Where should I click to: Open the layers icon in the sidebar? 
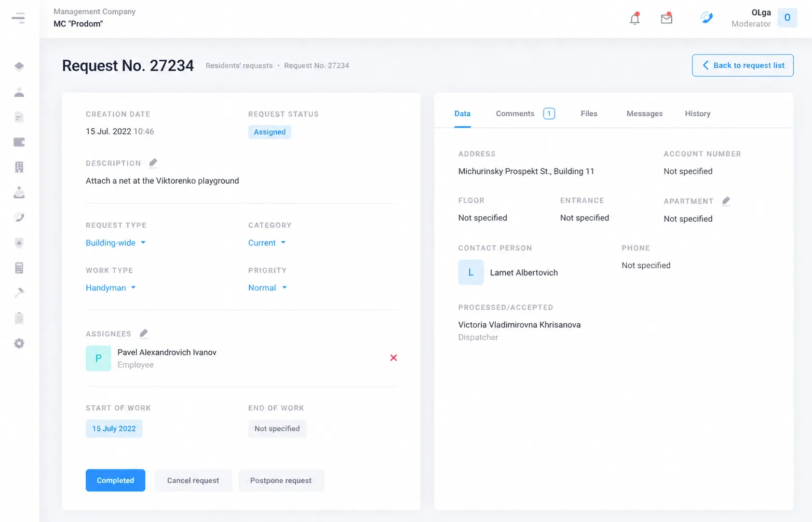(x=19, y=66)
